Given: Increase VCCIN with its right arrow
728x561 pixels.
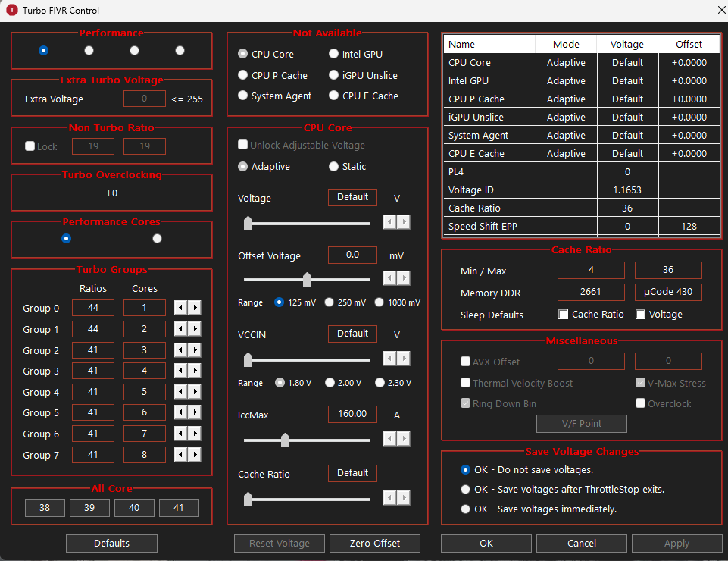Looking at the screenshot, I should (x=404, y=359).
